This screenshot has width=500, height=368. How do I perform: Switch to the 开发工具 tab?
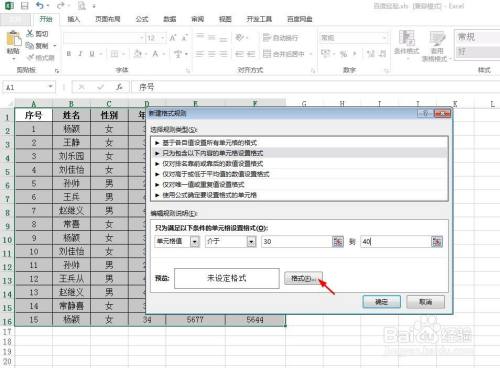click(259, 19)
